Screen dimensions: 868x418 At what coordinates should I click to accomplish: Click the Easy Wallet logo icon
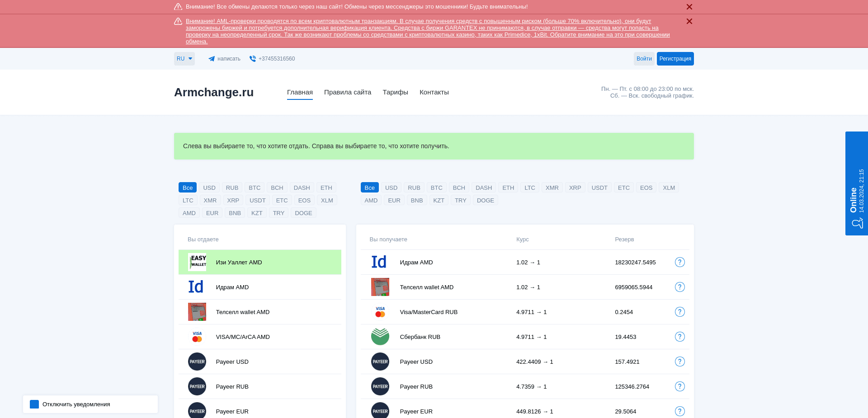[197, 262]
